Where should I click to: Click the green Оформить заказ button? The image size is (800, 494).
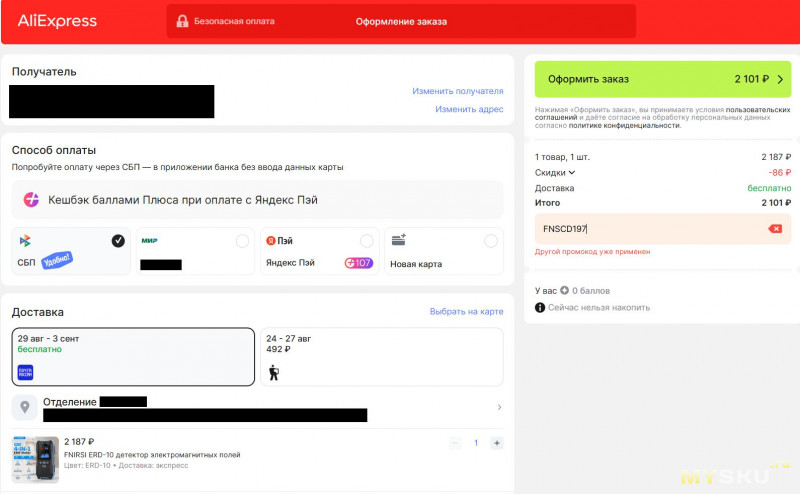[663, 79]
